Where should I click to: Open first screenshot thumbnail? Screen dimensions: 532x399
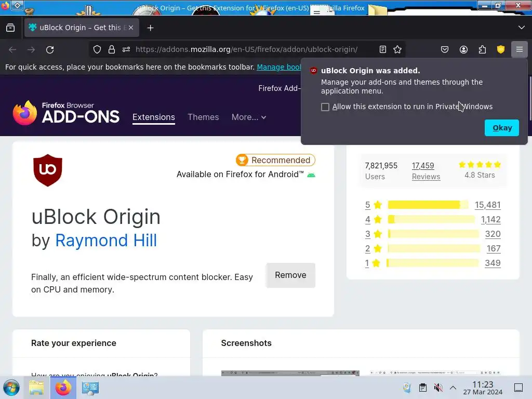coord(290,373)
